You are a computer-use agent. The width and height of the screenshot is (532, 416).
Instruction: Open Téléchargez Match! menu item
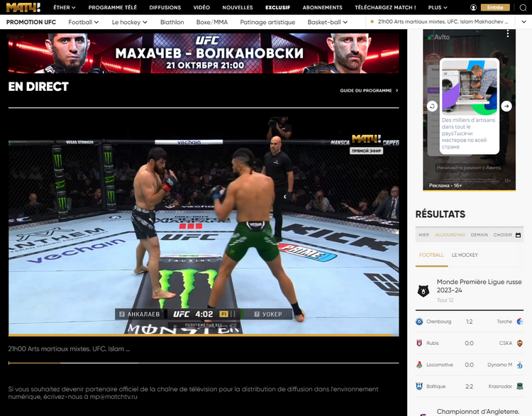tap(385, 8)
